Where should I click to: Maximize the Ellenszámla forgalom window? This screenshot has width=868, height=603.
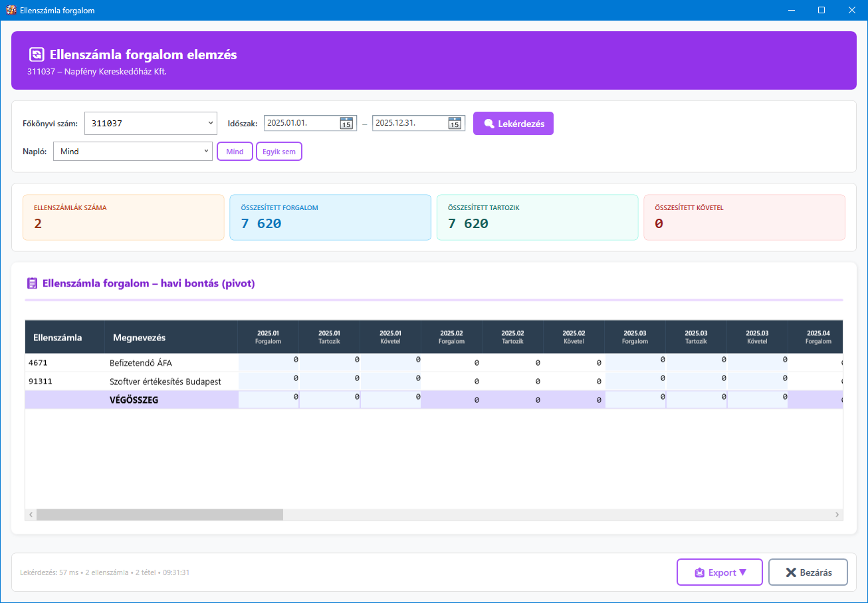(x=821, y=10)
